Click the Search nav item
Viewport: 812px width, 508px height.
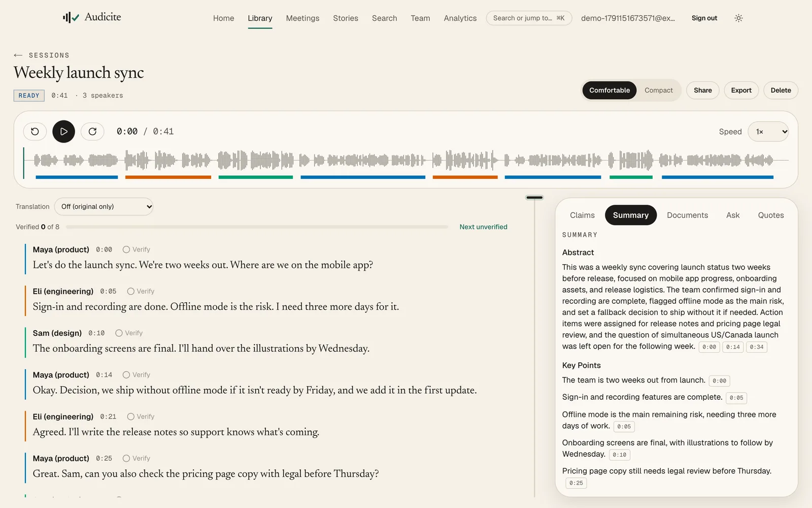tap(385, 18)
